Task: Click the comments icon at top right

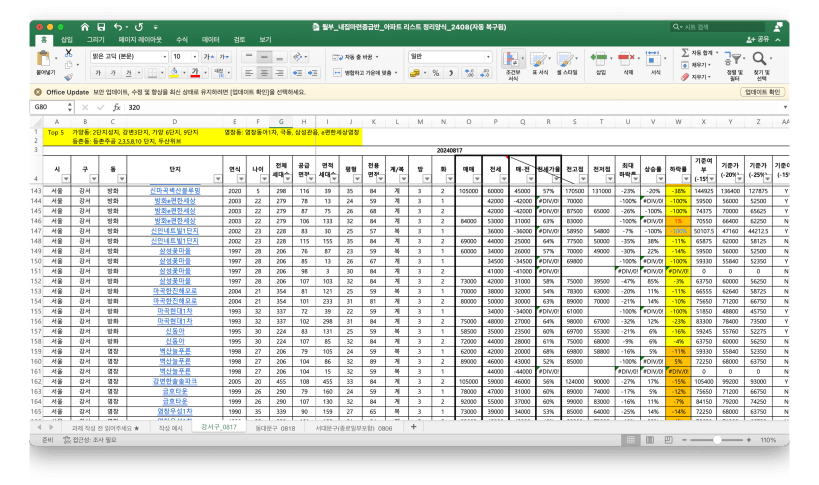Action: [778, 27]
